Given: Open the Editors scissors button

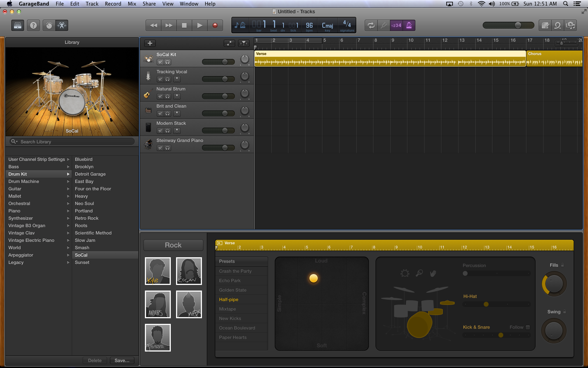Looking at the screenshot, I should [62, 25].
